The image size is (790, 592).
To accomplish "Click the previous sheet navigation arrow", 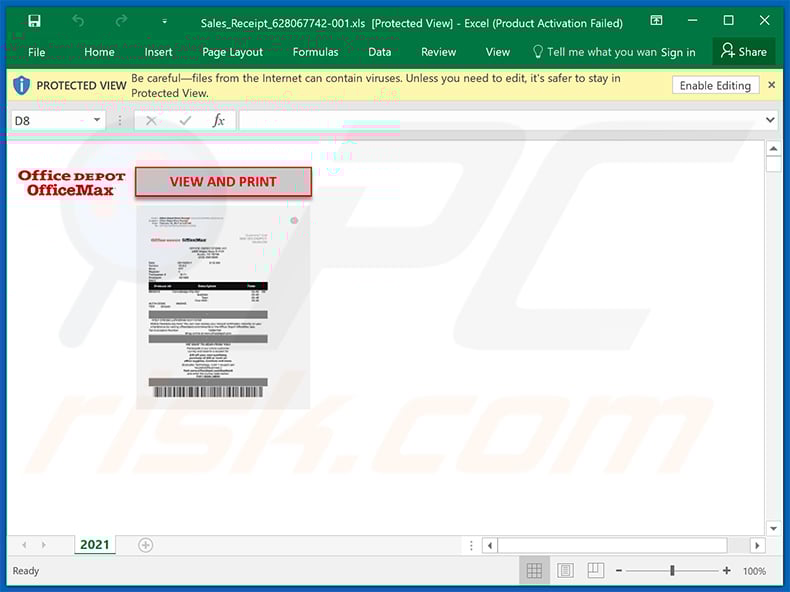I will click(24, 545).
